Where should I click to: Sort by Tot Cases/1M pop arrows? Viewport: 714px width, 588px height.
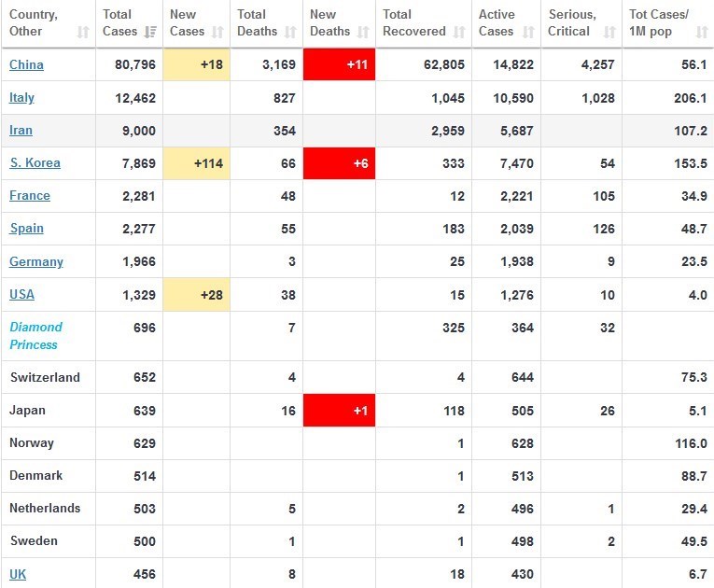point(702,32)
